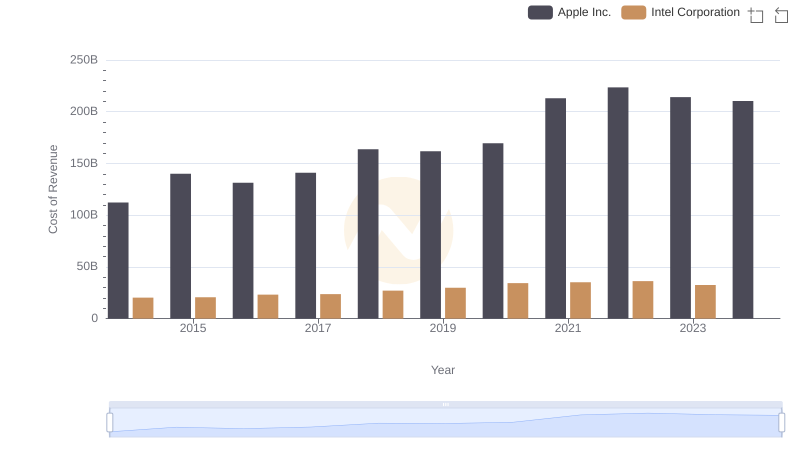Viewport: 800px width, 461px height.
Task: Click the 2023 x-axis label
Action: pyautogui.click(x=693, y=328)
